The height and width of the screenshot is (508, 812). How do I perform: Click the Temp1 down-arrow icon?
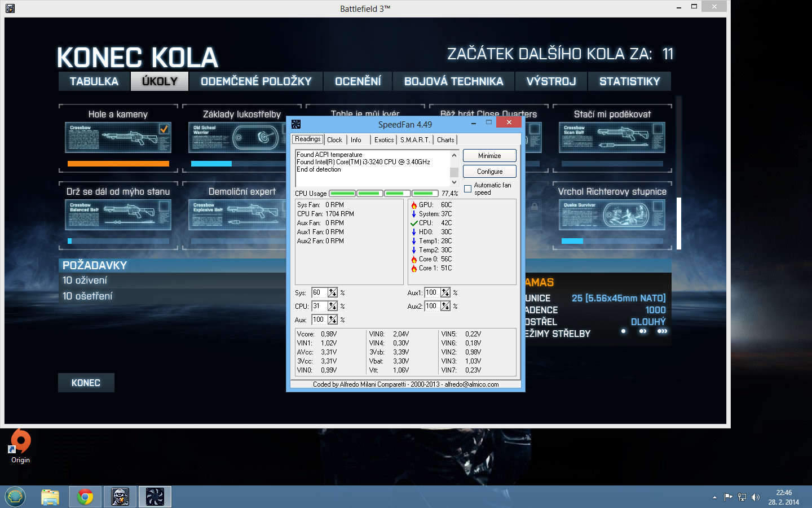point(414,241)
